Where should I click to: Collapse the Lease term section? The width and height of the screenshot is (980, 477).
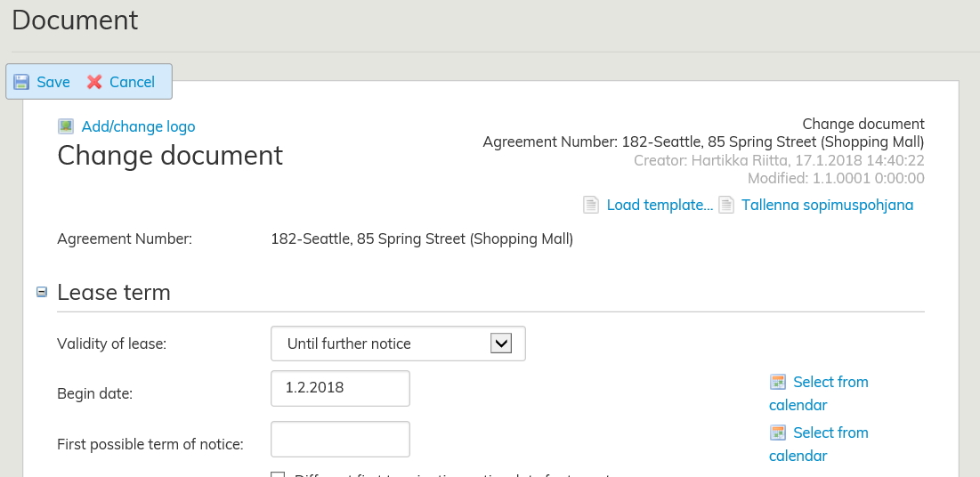tap(42, 292)
